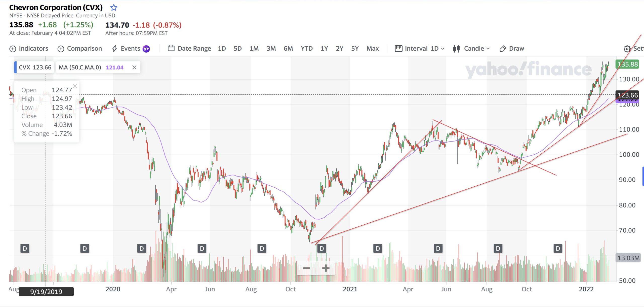644x307 pixels.
Task: Add CVX to watchlist with star icon
Action: 114,8
